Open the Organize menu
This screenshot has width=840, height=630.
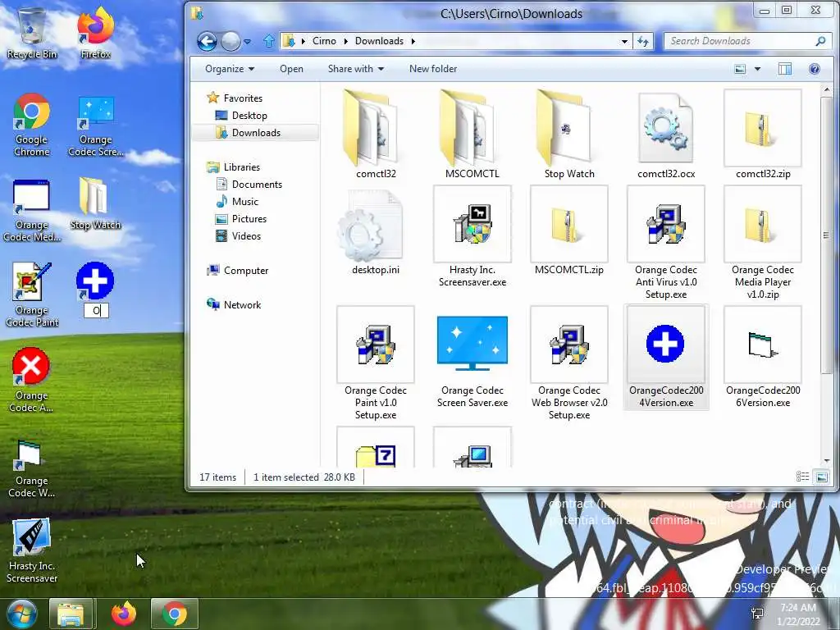pos(230,69)
